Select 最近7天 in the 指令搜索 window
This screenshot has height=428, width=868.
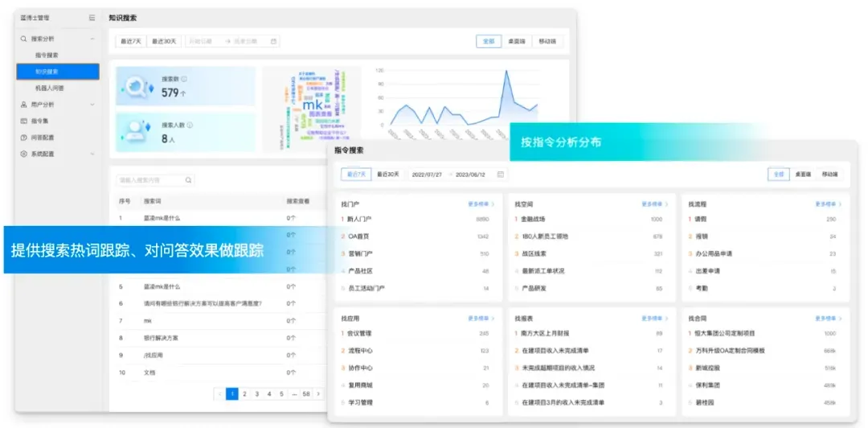[x=356, y=174]
